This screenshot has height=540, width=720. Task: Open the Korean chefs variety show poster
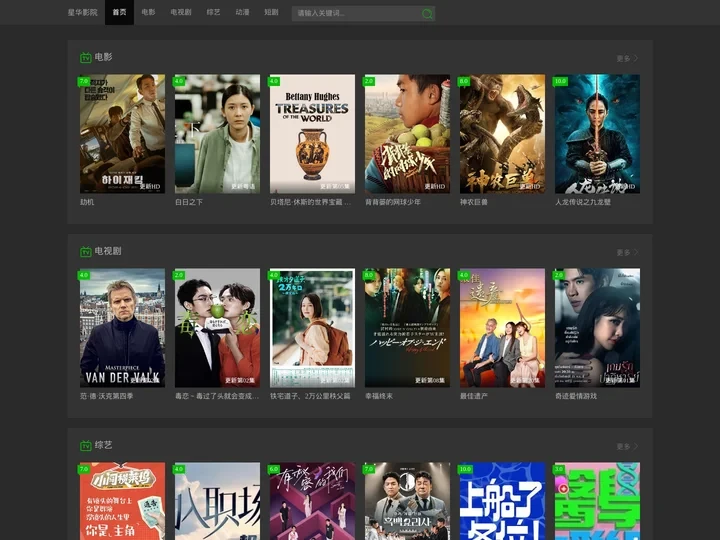(x=408, y=501)
